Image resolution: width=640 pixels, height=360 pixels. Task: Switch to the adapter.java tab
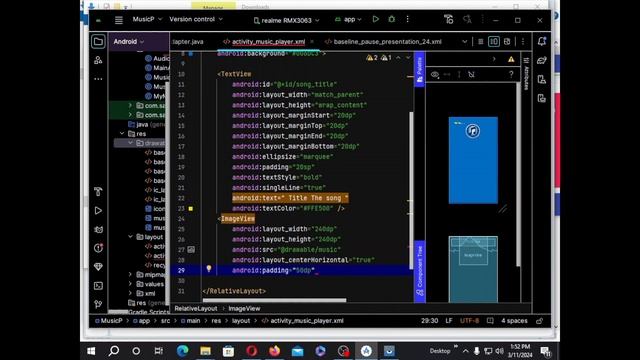tap(188, 42)
